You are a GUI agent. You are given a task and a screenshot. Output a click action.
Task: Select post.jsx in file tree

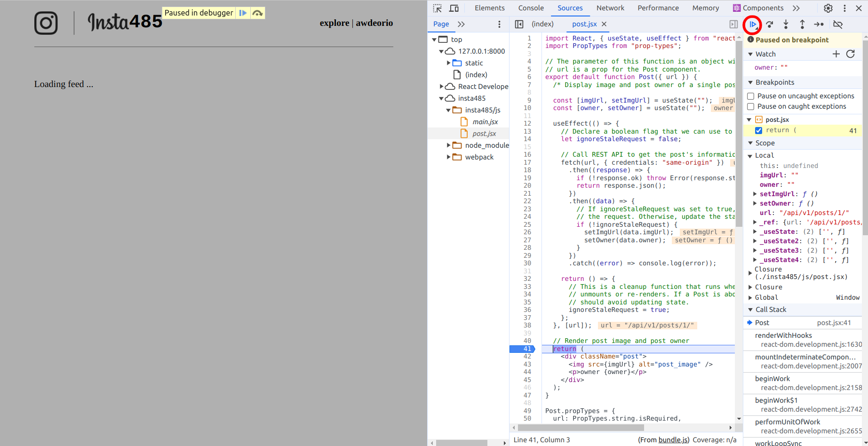pos(484,134)
